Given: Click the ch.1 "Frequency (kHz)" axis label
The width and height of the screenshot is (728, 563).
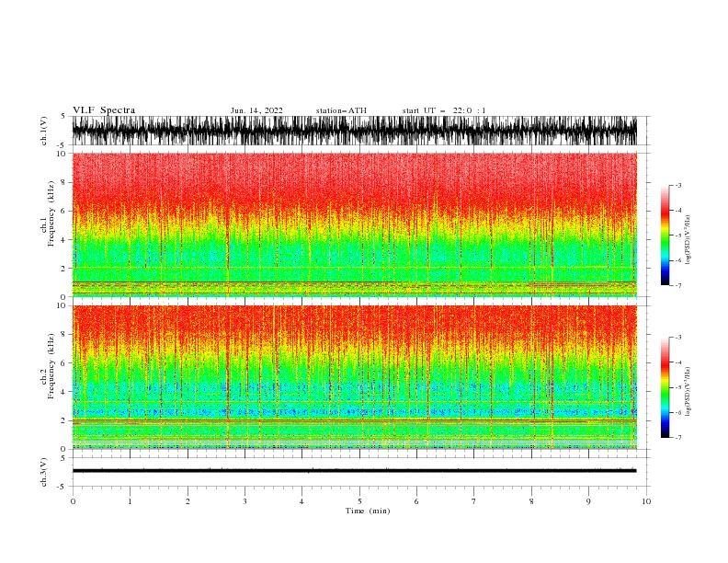Looking at the screenshot, I should [x=51, y=213].
